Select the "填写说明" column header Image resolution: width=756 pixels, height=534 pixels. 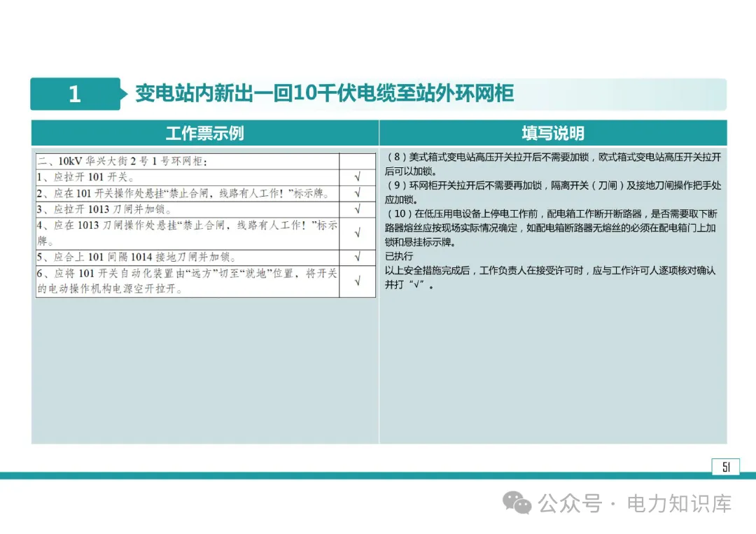click(553, 133)
